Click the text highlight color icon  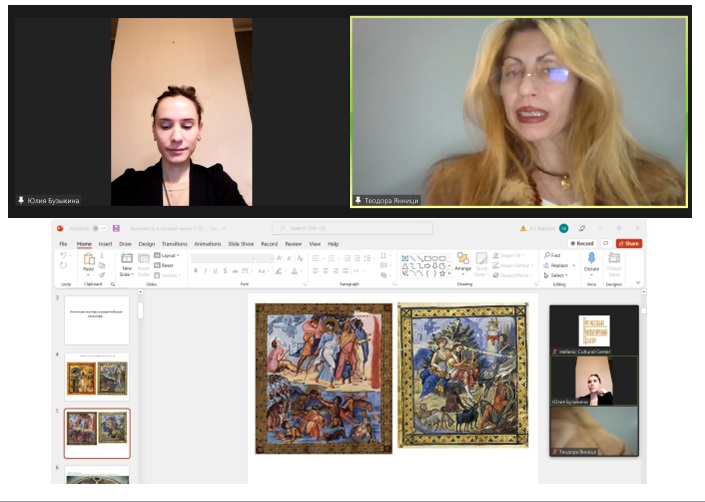coord(279,271)
